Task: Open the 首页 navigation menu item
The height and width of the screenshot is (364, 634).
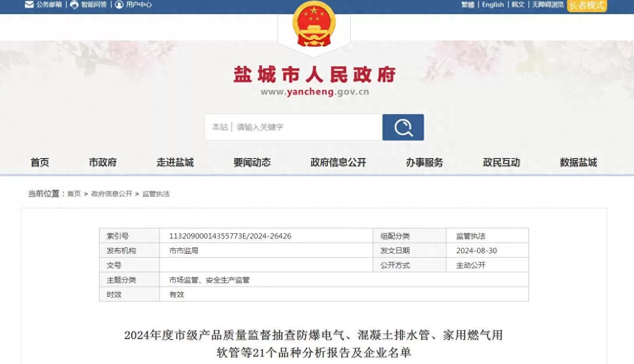Action: click(40, 162)
